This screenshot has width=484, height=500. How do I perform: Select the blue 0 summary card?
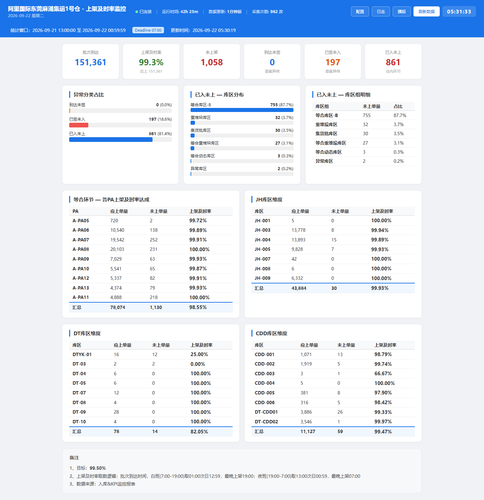click(272, 62)
